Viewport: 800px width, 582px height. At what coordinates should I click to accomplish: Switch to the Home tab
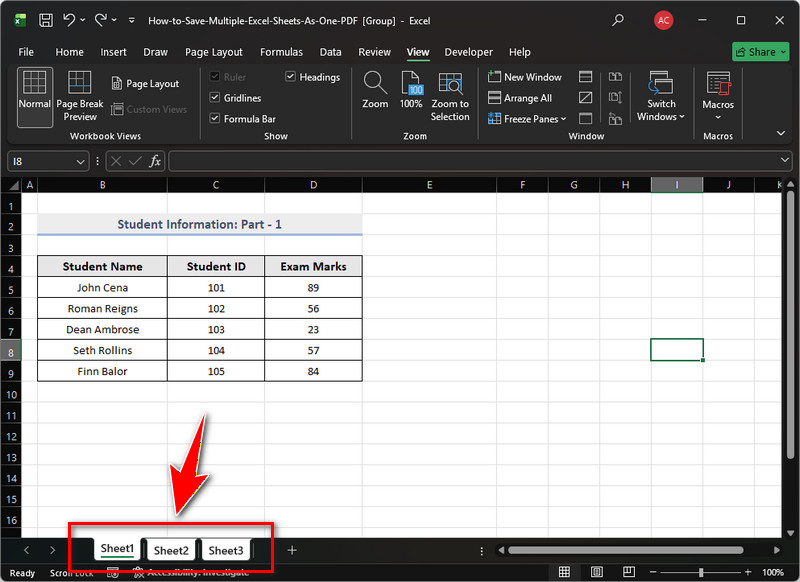point(69,52)
